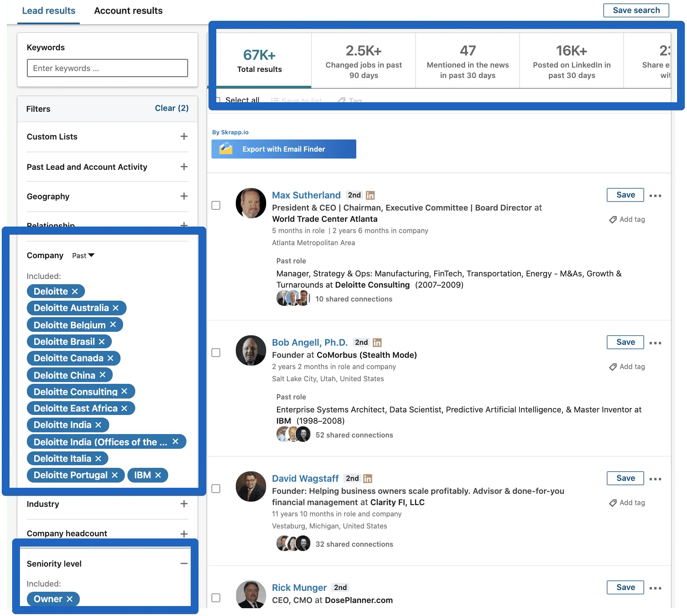Open more options for Rick Munger
This screenshot has height=616, width=687.
click(x=655, y=588)
